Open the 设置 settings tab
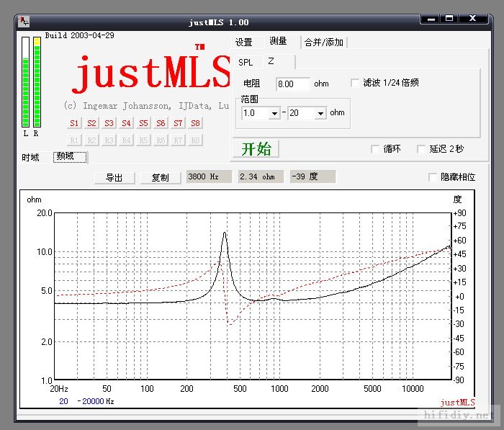Screen dimensions: 504x430 [243, 42]
